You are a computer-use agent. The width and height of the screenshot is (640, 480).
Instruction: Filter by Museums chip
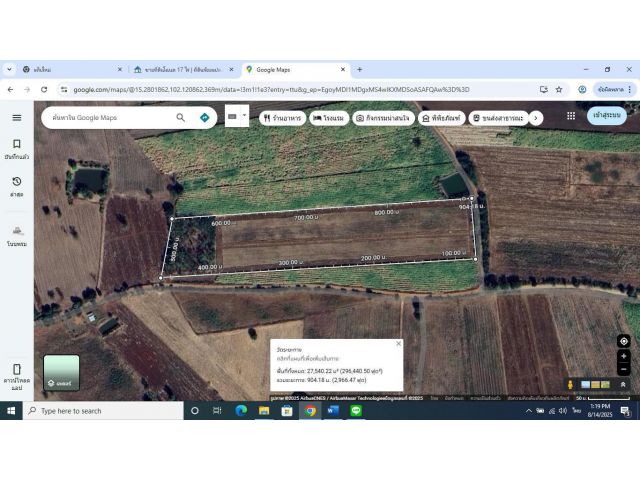click(442, 118)
